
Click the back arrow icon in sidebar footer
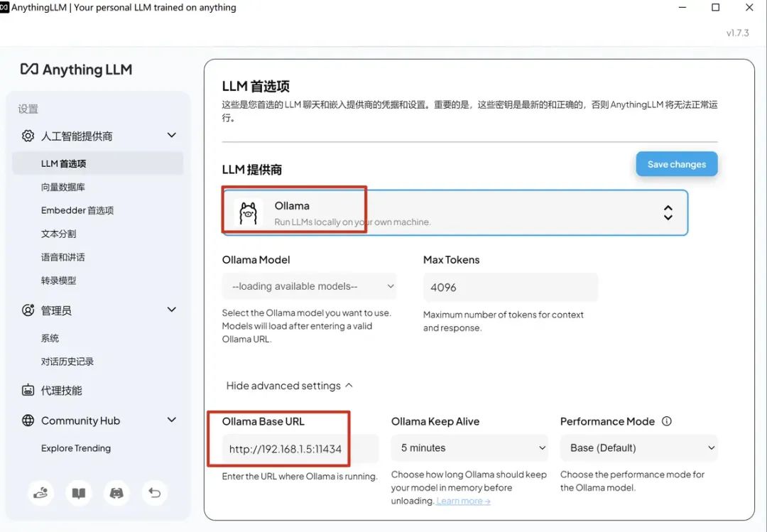coord(155,493)
